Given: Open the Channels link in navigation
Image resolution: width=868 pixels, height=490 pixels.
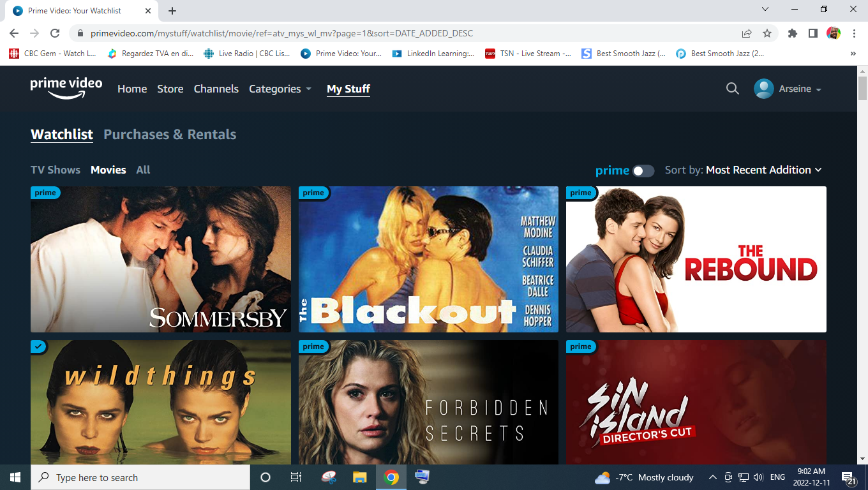Looking at the screenshot, I should click(x=216, y=89).
